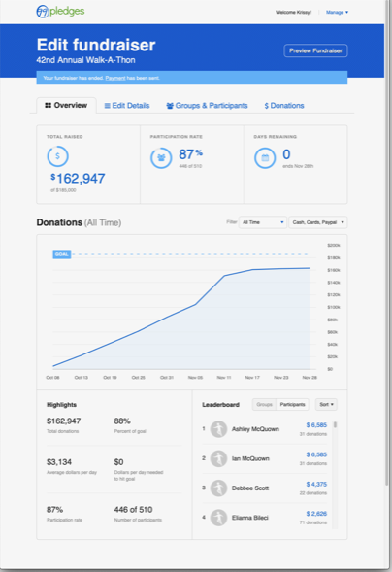Click the 87% participation rate value
Screen dimensions: 392x572
[x=190, y=154]
